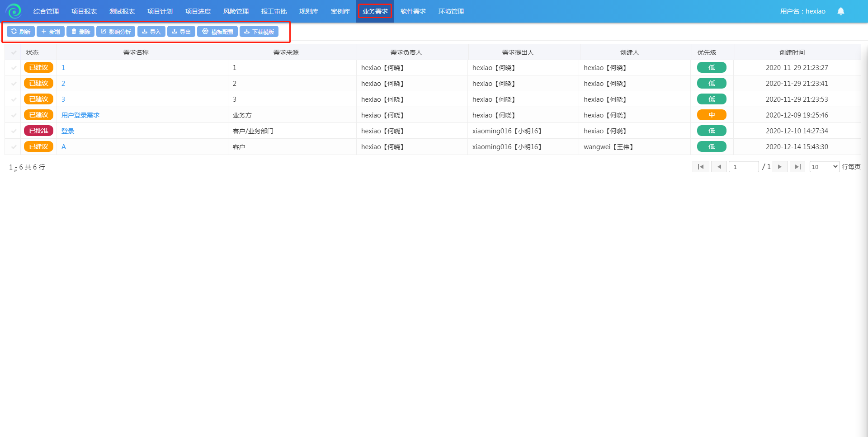Screen dimensions: 868x437
Task: Open impact analysis (影响分析)
Action: [x=116, y=32]
